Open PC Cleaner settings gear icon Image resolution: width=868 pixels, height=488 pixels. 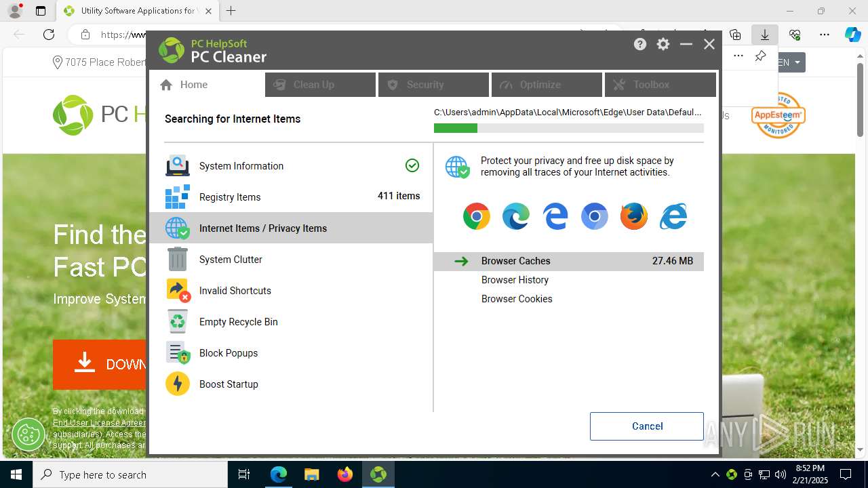coord(663,44)
